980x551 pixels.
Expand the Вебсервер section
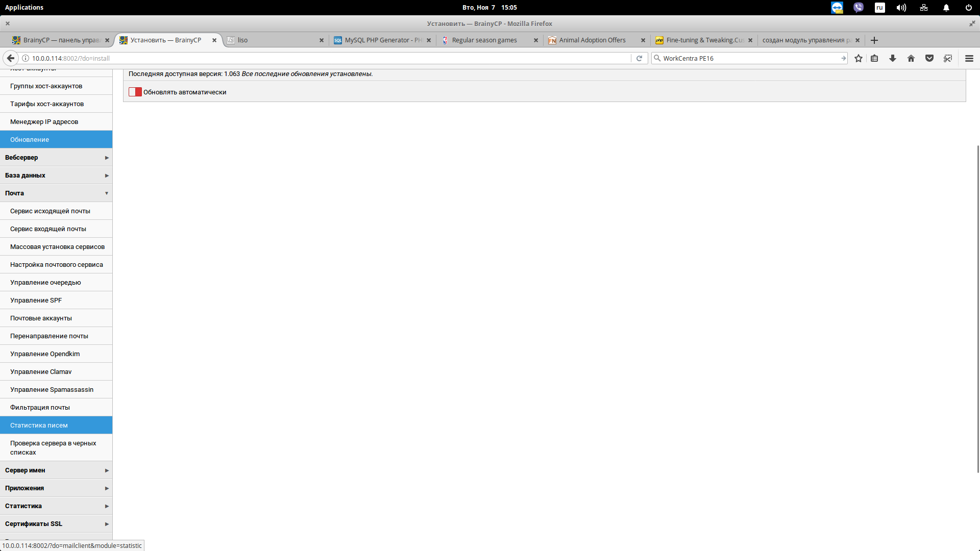point(56,157)
